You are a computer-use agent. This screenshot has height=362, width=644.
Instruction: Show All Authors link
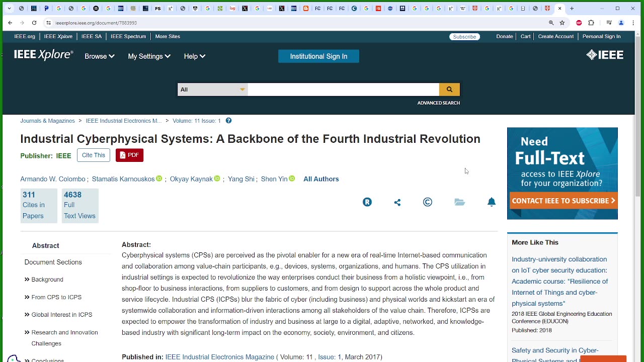(x=321, y=179)
